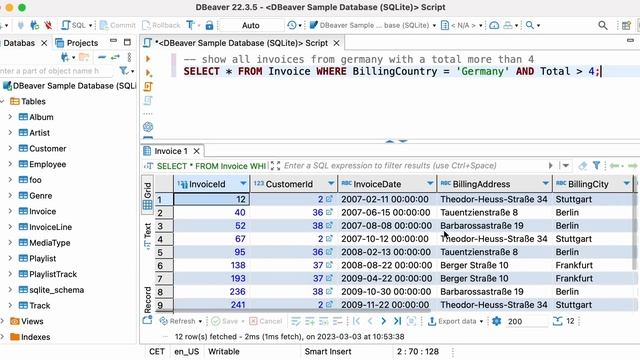Open the AI assistant gutter icon
This screenshot has height=360, width=640.
(148, 127)
